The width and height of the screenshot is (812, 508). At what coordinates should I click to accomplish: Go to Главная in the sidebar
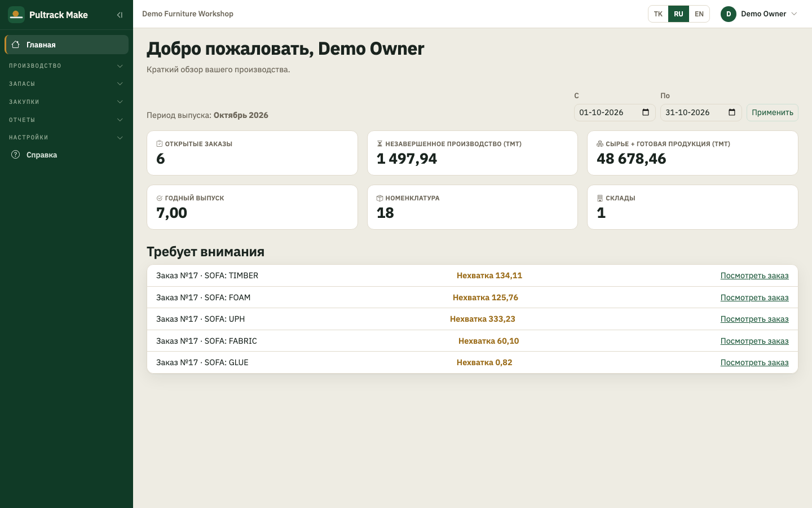tap(67, 45)
